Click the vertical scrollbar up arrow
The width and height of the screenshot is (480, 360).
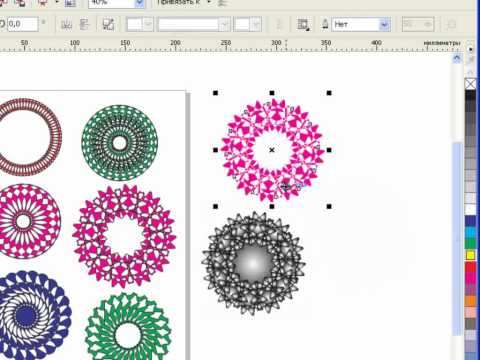(x=457, y=59)
